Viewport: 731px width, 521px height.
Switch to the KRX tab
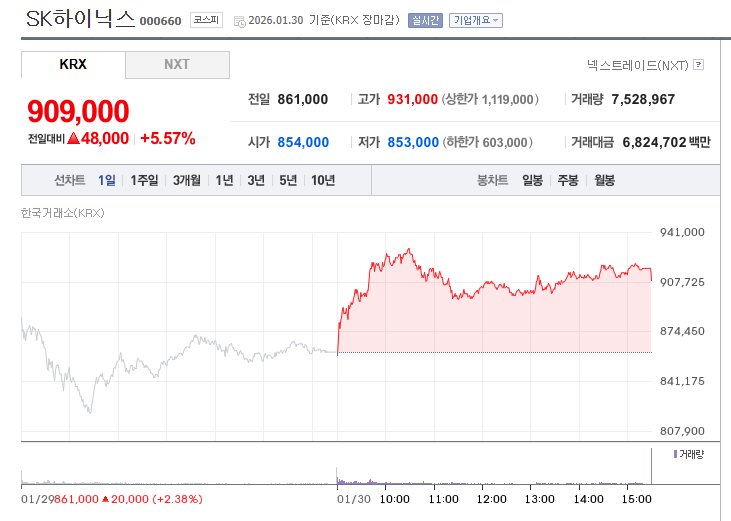click(73, 65)
